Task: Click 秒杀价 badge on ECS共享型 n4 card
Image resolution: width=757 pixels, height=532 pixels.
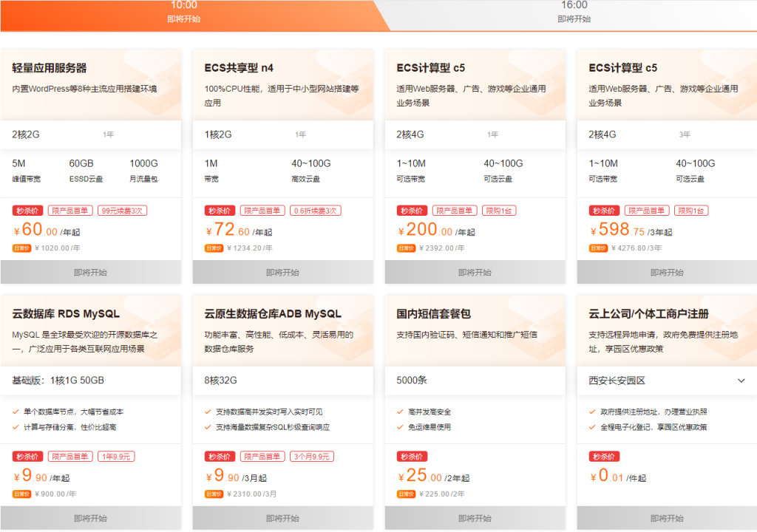Action: tap(220, 211)
